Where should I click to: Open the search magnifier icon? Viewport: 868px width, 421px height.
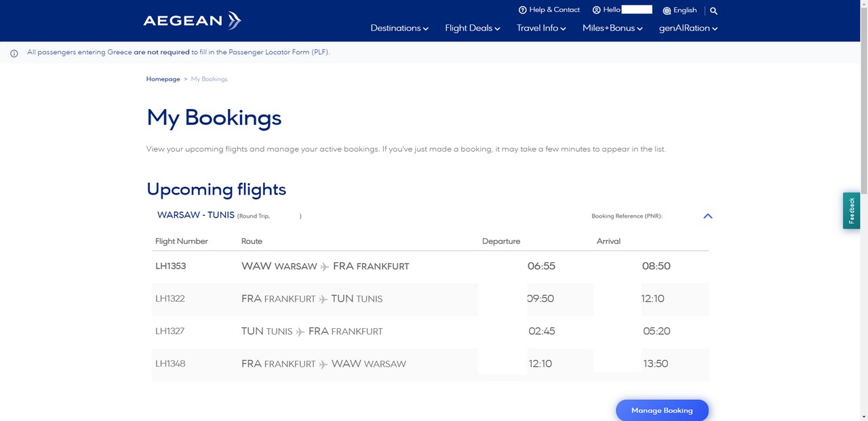click(713, 11)
